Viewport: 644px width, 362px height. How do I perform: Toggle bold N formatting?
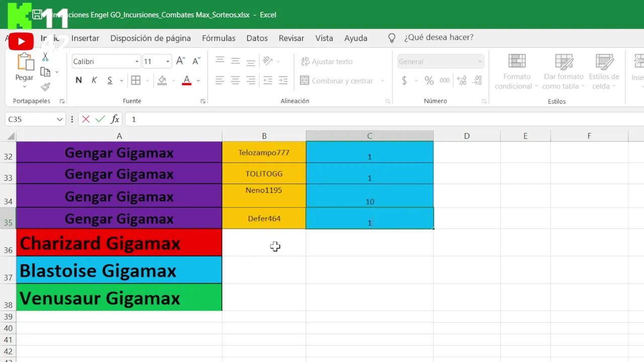[x=78, y=80]
